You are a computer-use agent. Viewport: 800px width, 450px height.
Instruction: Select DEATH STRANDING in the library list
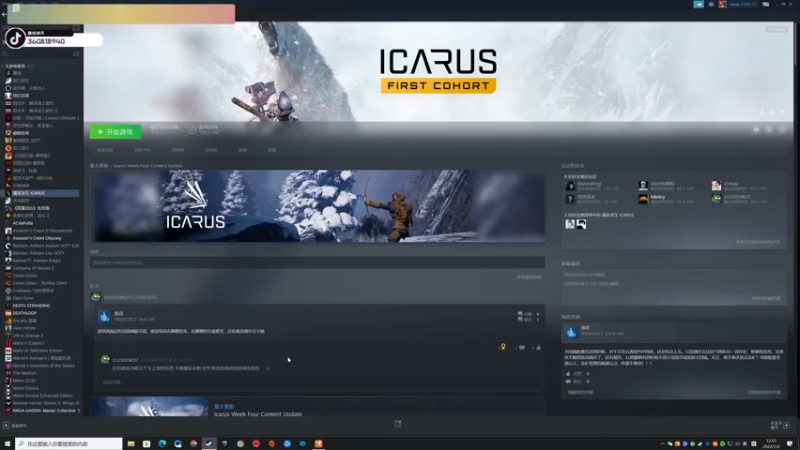(31, 306)
